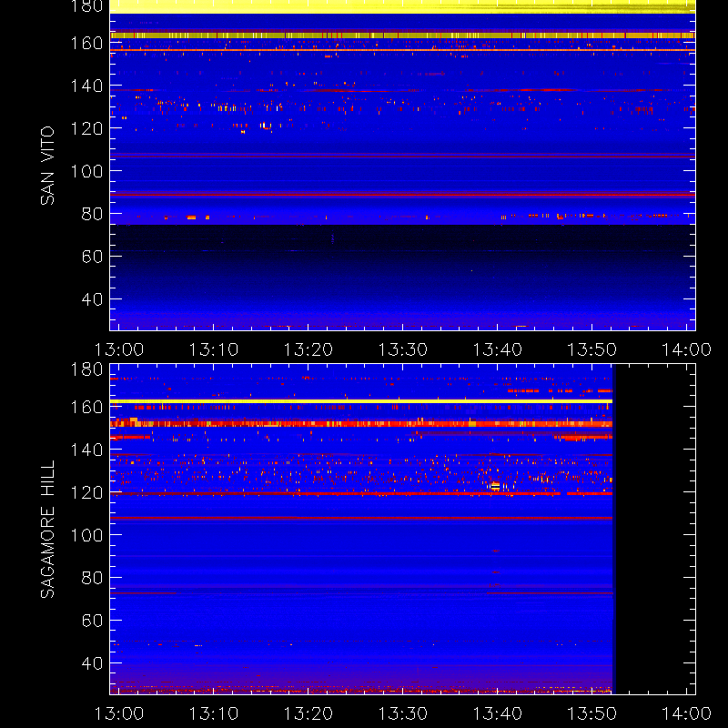This screenshot has height=728, width=728.
Task: Click 13:40 under the San Vito plot
Action: tap(497, 349)
